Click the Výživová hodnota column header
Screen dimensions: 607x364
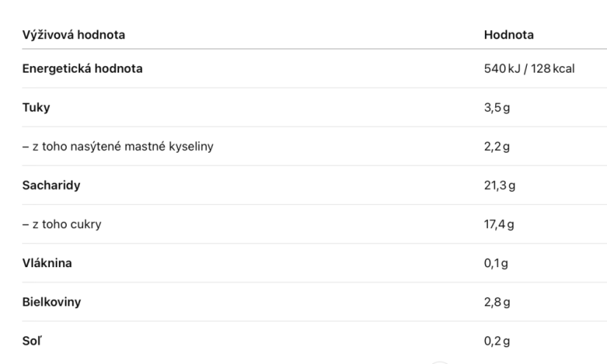click(x=73, y=34)
